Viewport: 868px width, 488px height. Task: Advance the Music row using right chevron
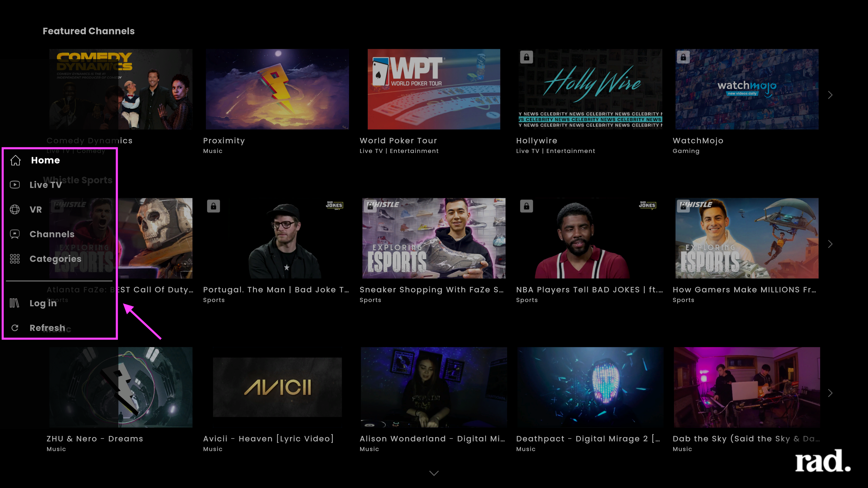coord(830,393)
